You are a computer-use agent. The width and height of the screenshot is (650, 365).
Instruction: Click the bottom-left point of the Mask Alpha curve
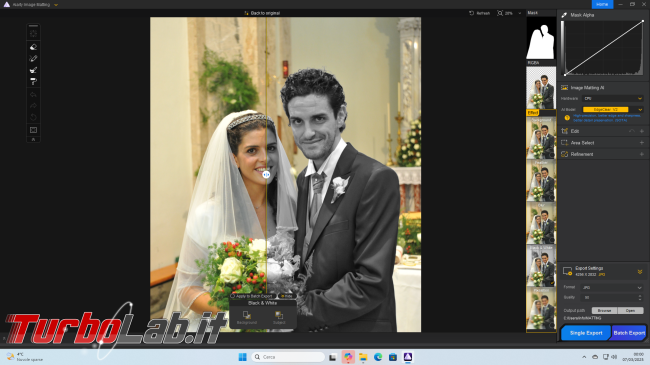(x=565, y=75)
